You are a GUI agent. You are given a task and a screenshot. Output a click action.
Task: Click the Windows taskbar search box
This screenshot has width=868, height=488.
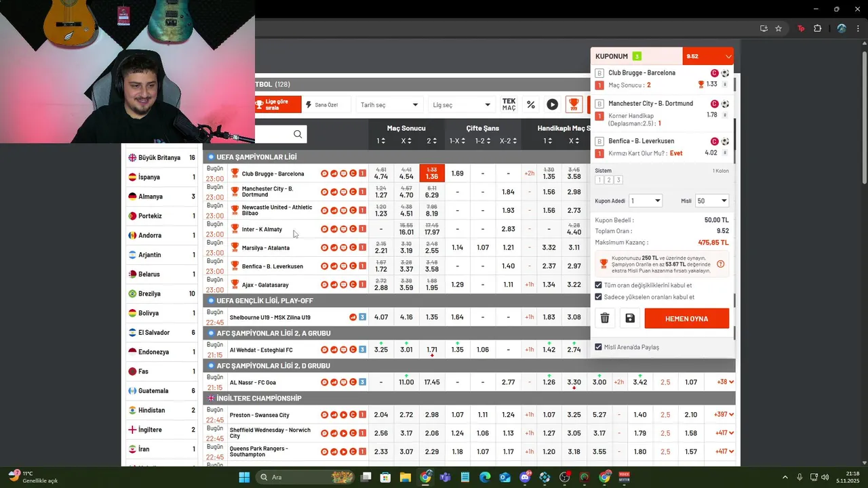click(x=305, y=477)
